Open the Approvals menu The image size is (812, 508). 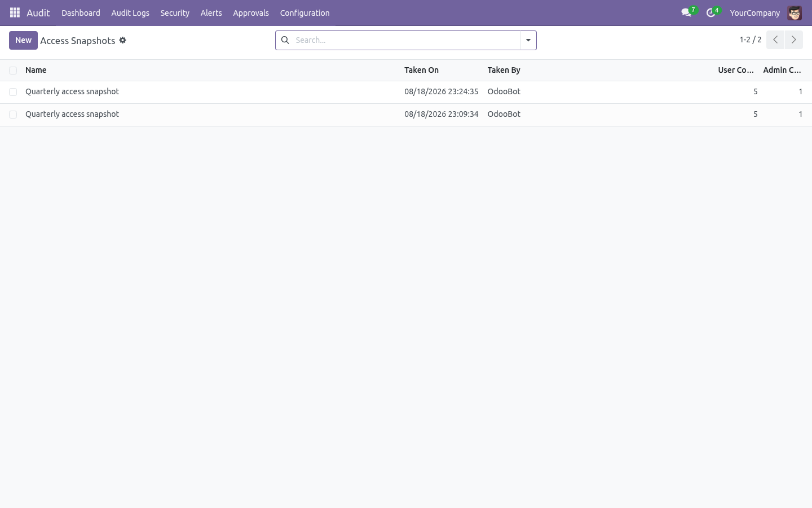pos(251,12)
